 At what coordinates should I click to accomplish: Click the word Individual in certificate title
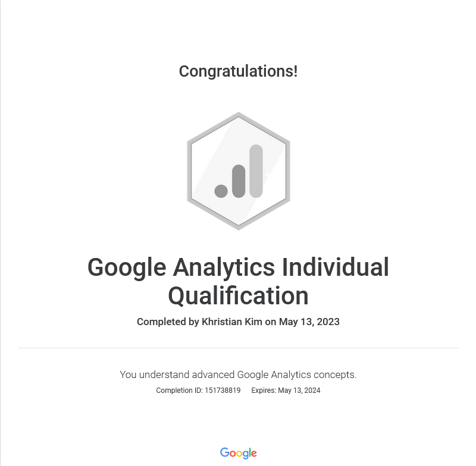(335, 268)
